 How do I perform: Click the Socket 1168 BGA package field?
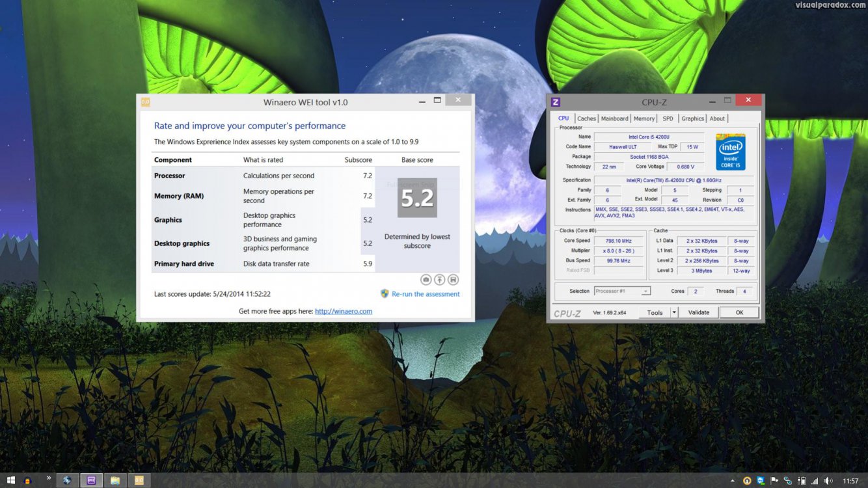click(x=649, y=157)
